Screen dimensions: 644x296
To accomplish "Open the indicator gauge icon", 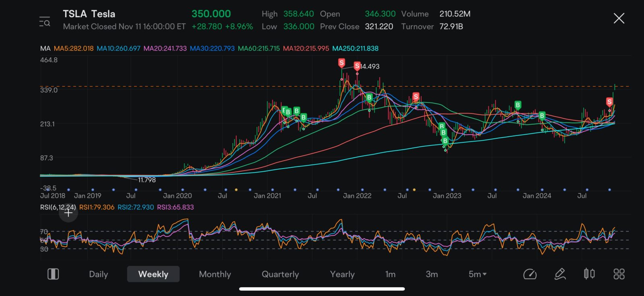I will pyautogui.click(x=530, y=274).
